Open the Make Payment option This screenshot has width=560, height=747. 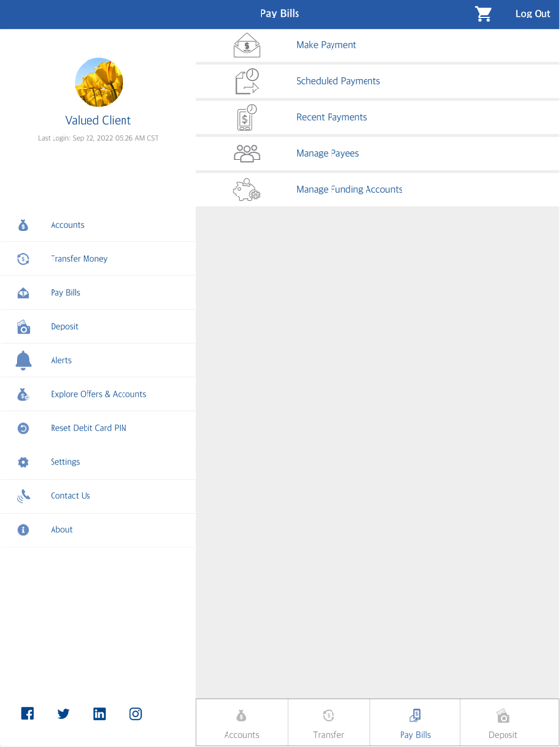click(377, 45)
